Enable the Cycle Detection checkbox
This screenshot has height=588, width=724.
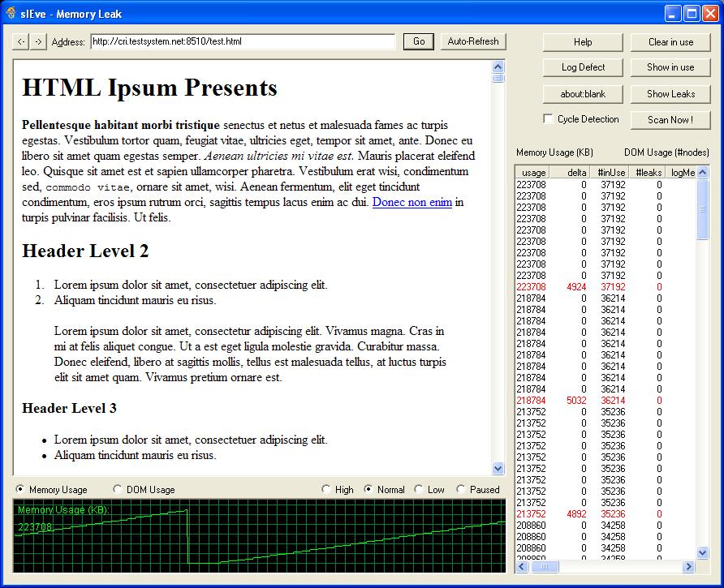[x=549, y=119]
